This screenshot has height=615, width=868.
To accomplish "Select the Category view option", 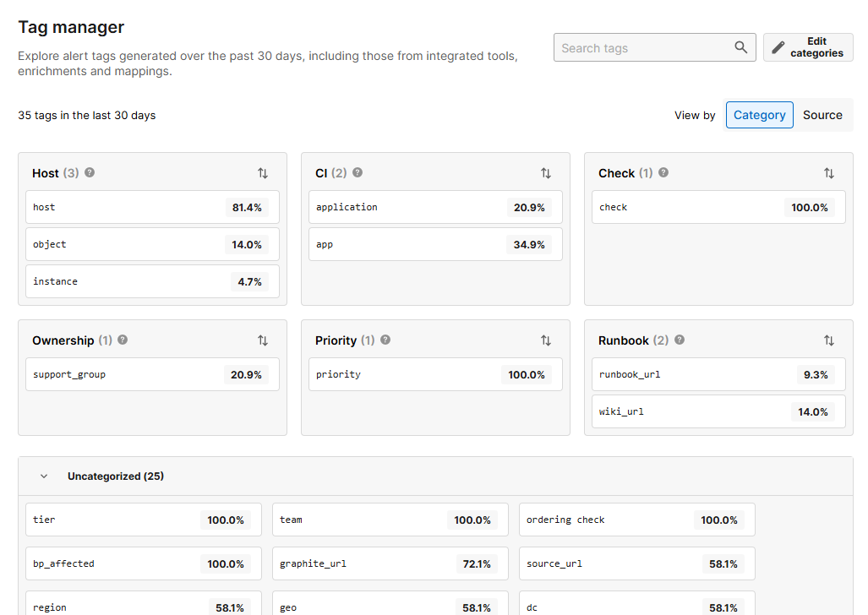I will (x=759, y=114).
